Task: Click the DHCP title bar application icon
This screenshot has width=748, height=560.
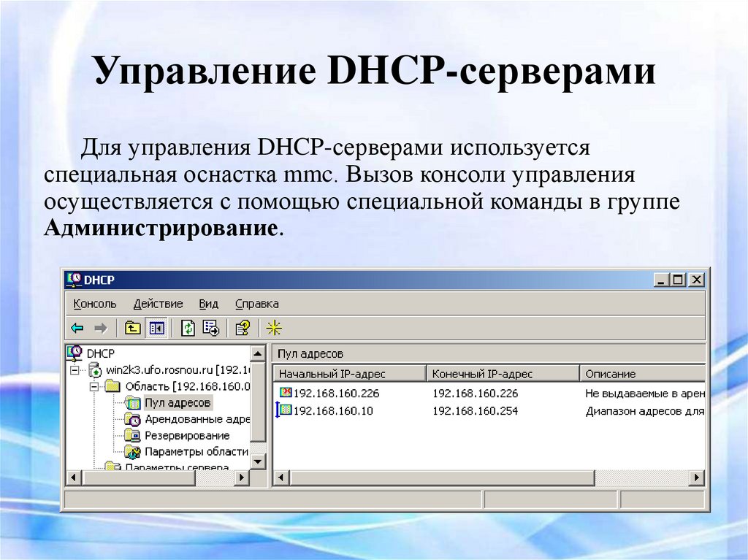Action: pyautogui.click(x=74, y=280)
